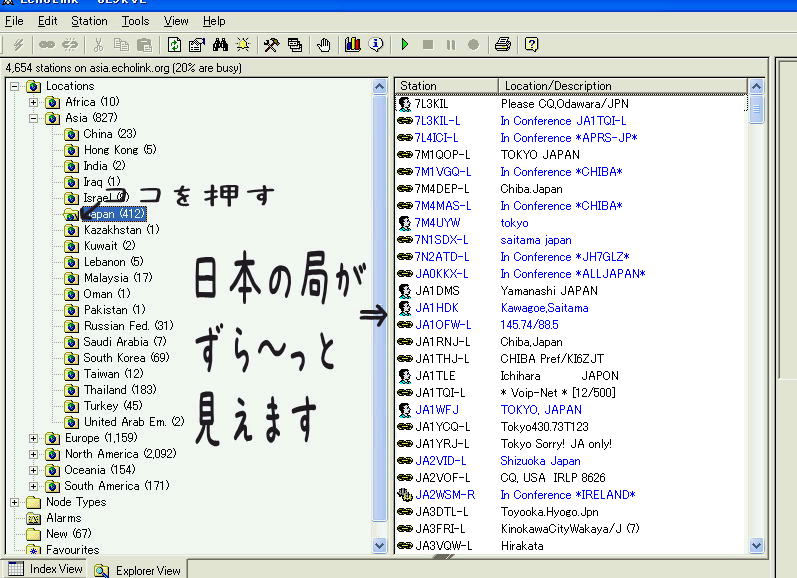The width and height of the screenshot is (797, 578).
Task: Click the Copy icon
Action: (x=121, y=45)
